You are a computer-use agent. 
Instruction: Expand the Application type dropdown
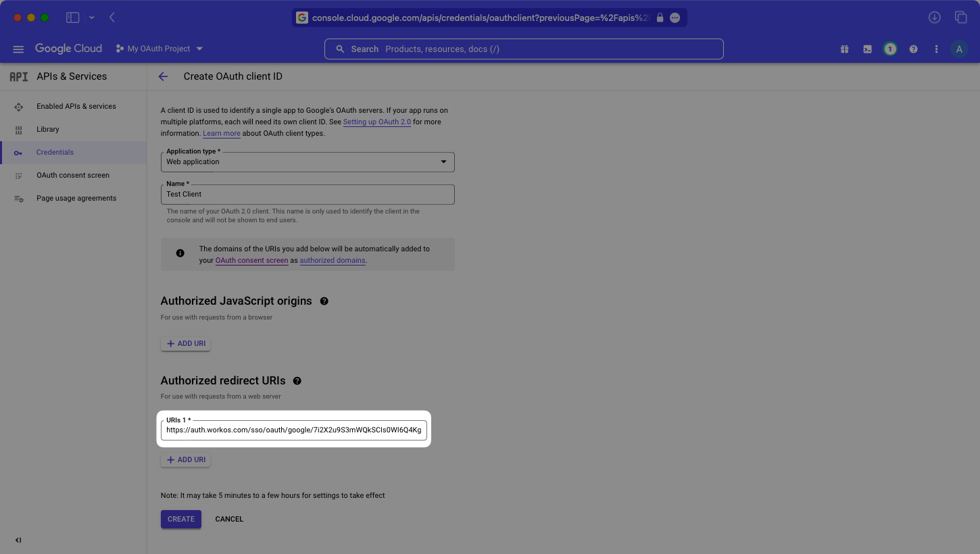(x=308, y=162)
